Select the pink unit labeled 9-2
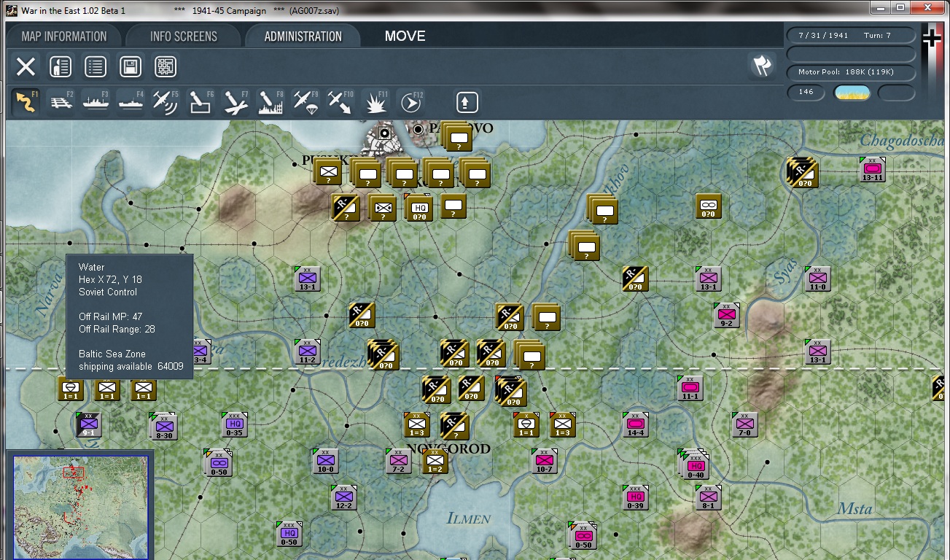This screenshot has width=950, height=560. (x=726, y=315)
